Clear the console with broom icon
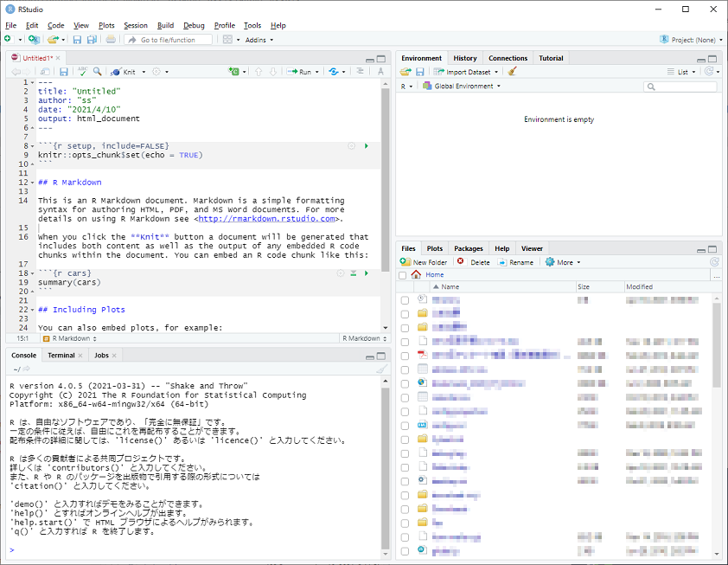Viewport: 728px width, 565px height. 381,369
